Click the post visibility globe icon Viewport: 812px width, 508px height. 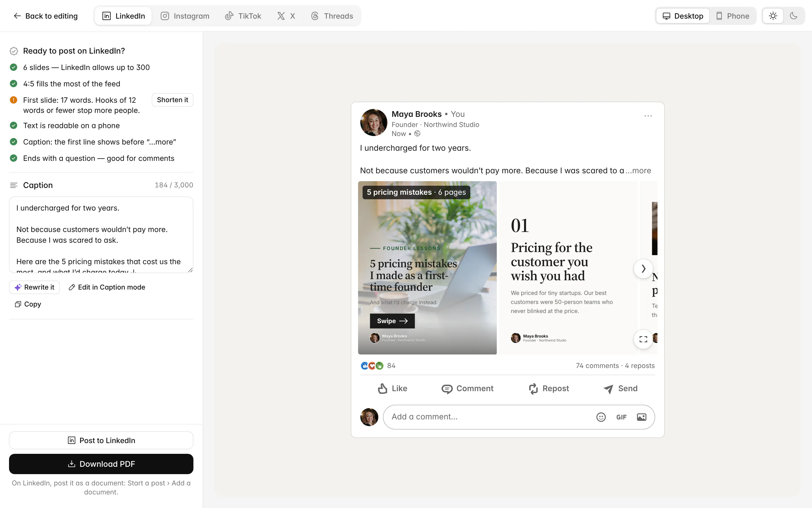point(417,134)
